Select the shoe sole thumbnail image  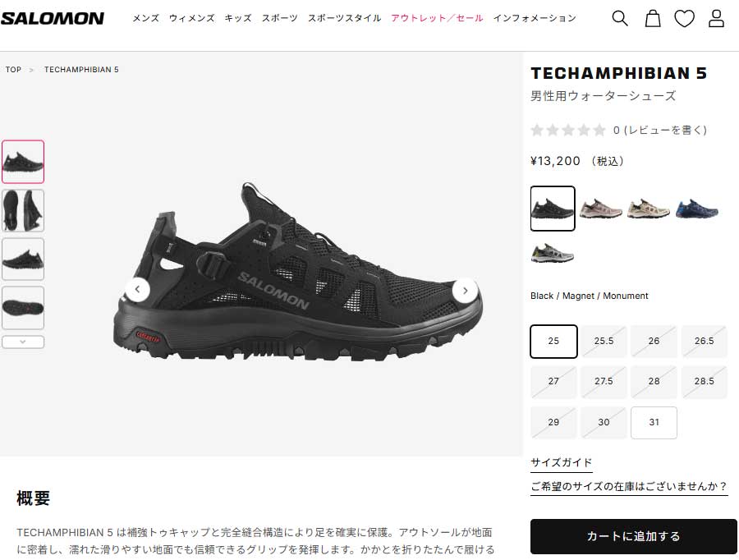[x=23, y=308]
